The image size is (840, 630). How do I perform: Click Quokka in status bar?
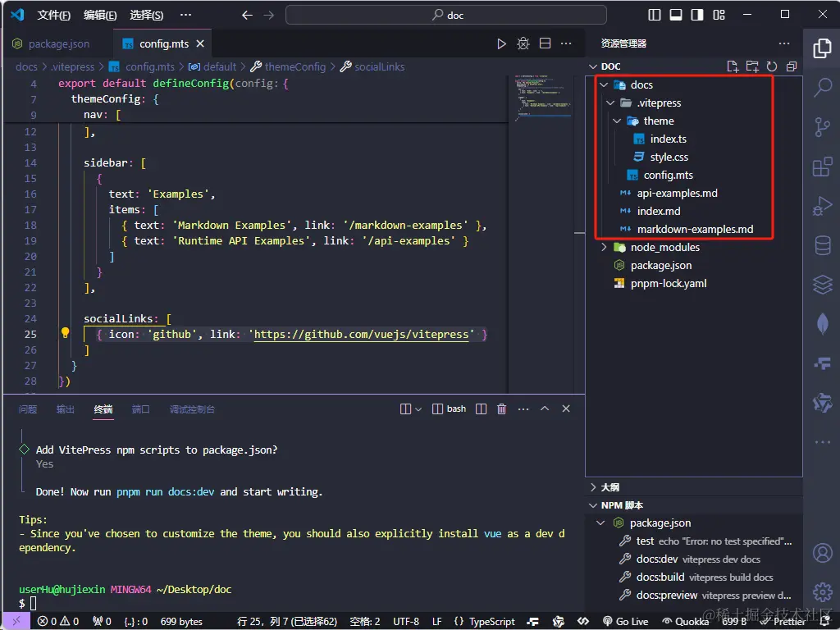coord(686,622)
